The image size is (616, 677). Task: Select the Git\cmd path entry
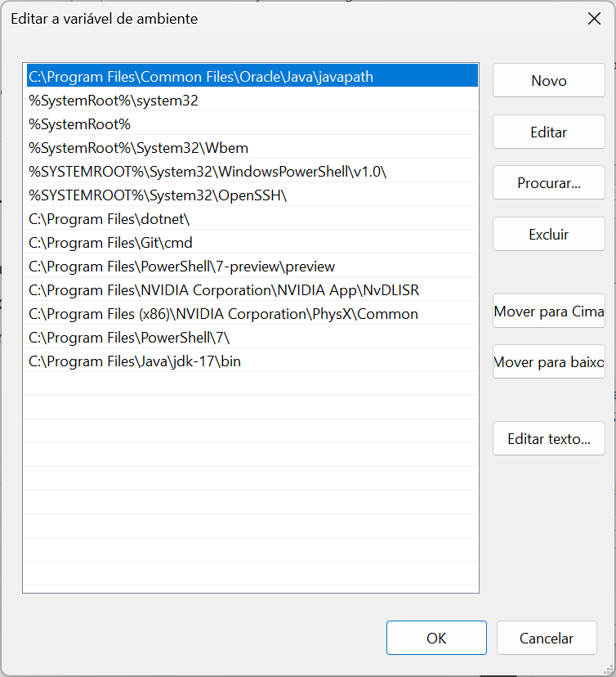pos(110,243)
